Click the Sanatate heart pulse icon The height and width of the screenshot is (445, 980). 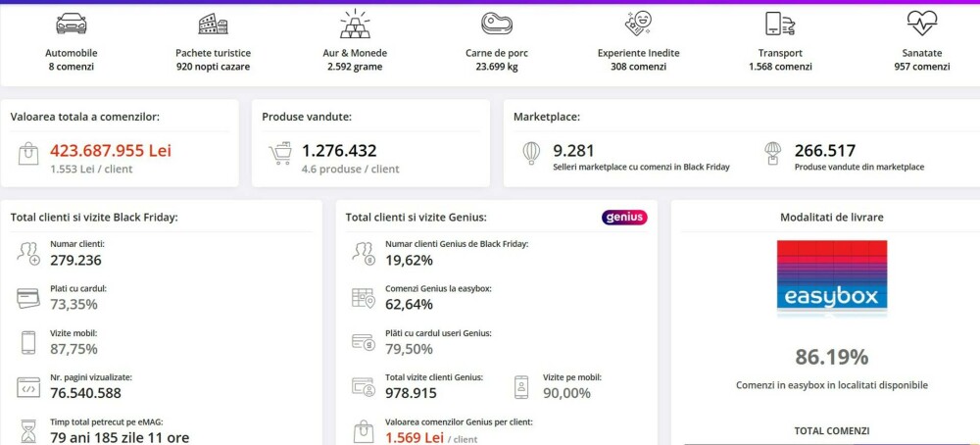click(921, 24)
